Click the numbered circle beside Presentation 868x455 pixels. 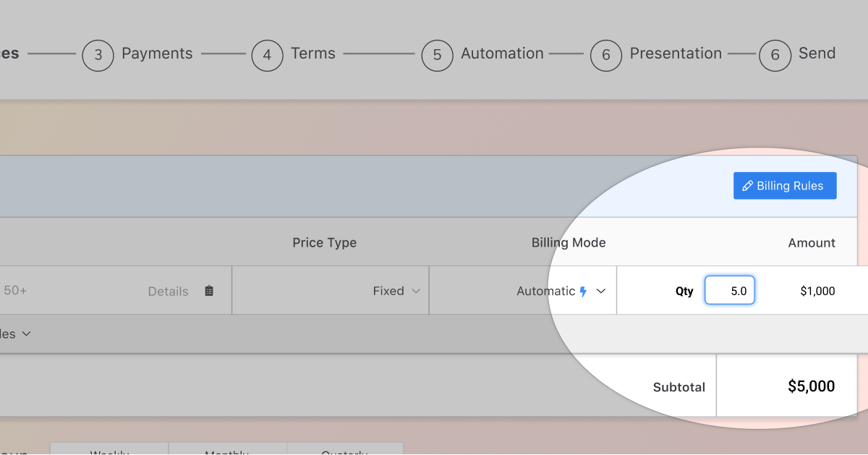(605, 55)
